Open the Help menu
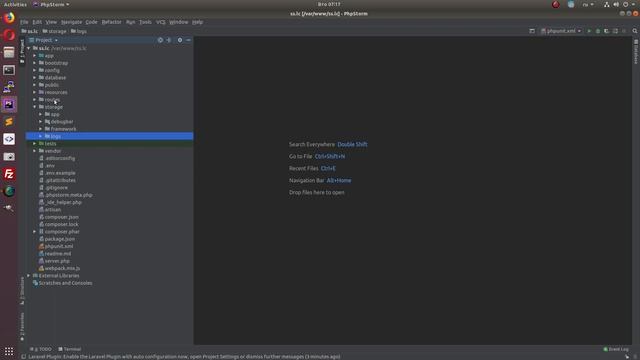 pyautogui.click(x=198, y=22)
